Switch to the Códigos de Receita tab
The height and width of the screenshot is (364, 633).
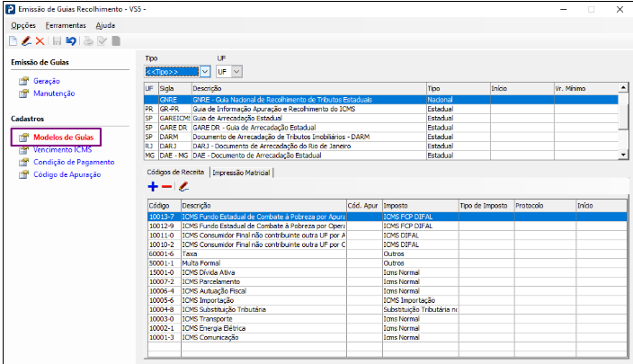pos(175,173)
